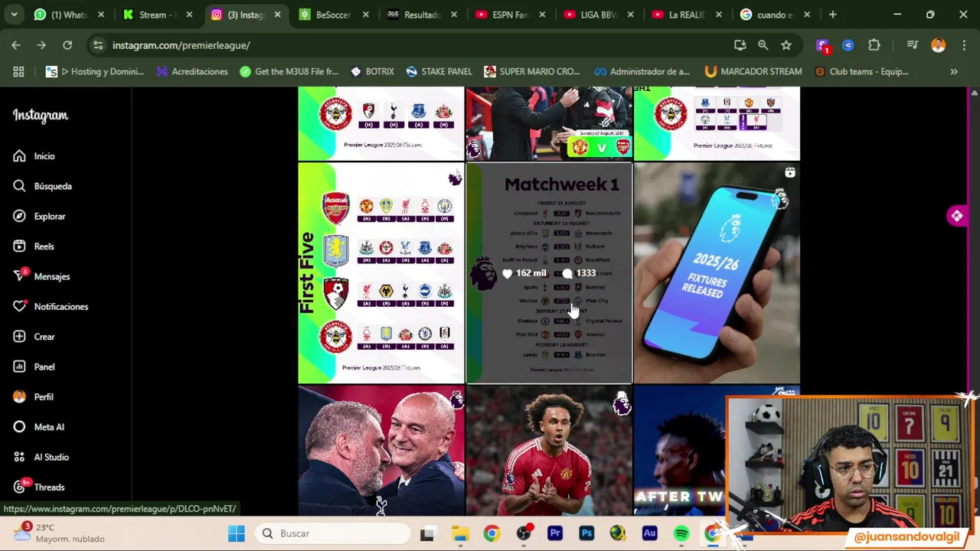Close the Instagram tab
Viewport: 980px width, 551px height.
[277, 15]
